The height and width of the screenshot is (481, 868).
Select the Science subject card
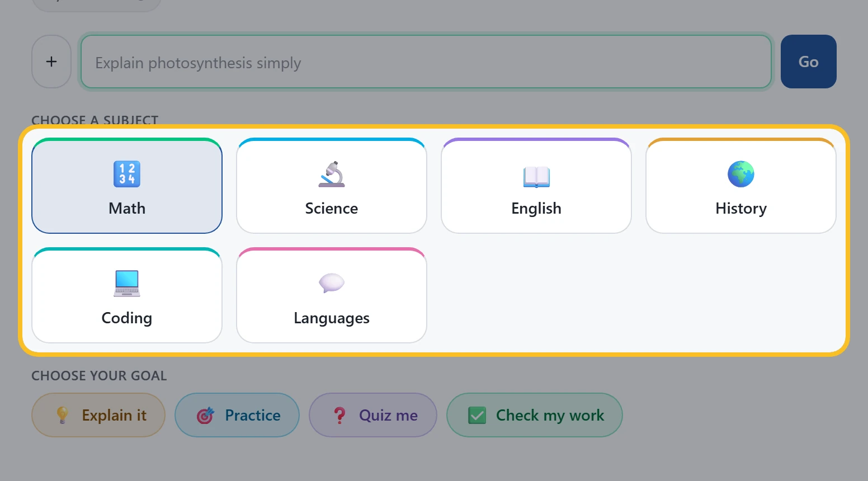coord(332,186)
